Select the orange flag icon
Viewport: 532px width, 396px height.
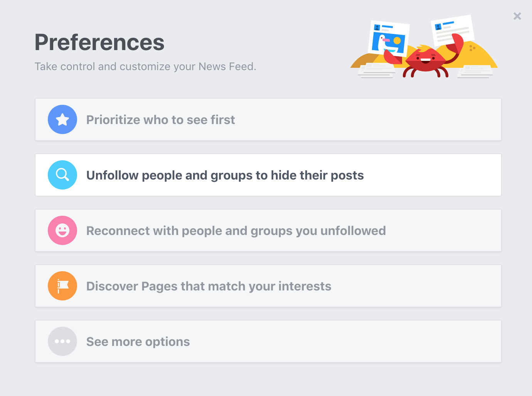(x=62, y=286)
